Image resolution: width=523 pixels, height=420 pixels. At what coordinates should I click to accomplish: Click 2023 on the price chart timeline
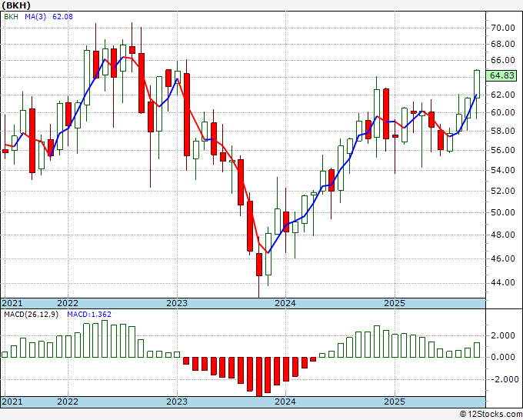pos(177,303)
